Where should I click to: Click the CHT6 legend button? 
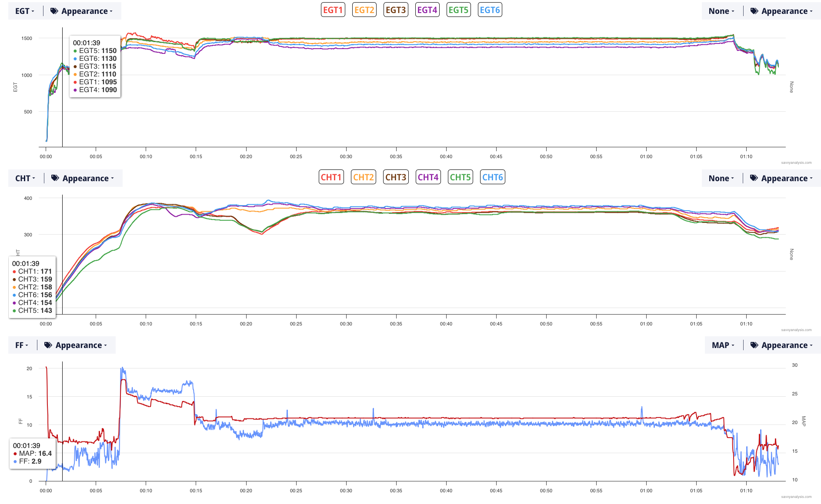tap(492, 177)
